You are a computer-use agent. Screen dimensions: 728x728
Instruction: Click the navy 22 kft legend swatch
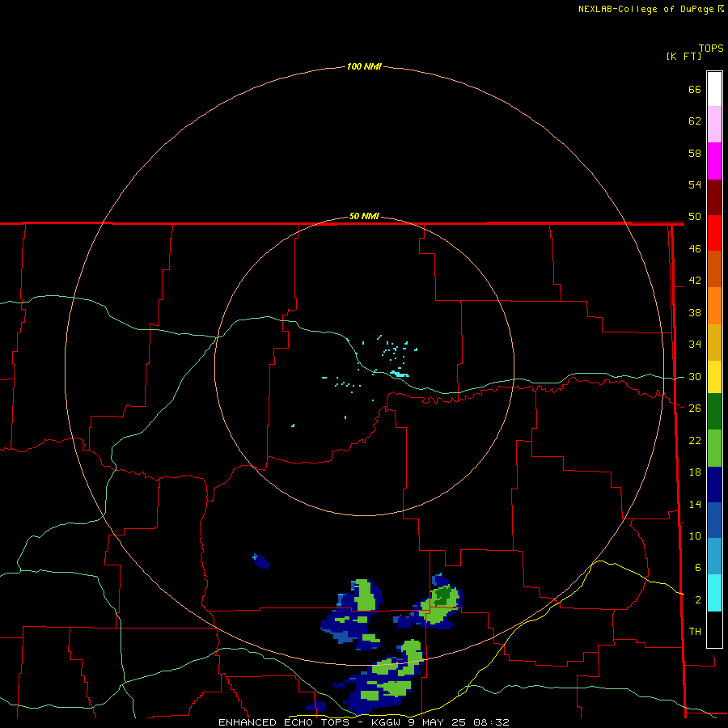click(714, 485)
